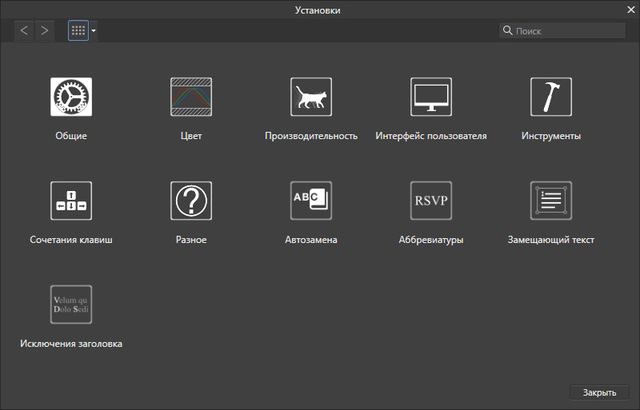
Task: Click into the Поиск search field
Action: pyautogui.click(x=565, y=31)
